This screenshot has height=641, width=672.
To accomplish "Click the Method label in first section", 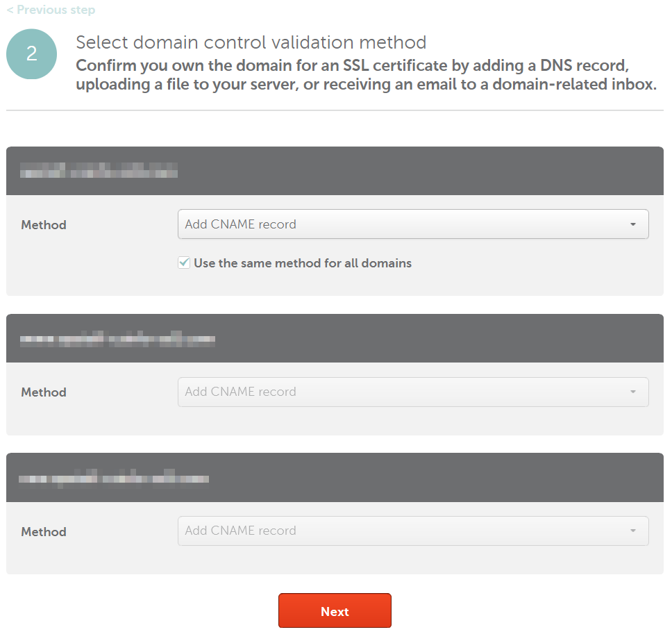I will click(44, 225).
